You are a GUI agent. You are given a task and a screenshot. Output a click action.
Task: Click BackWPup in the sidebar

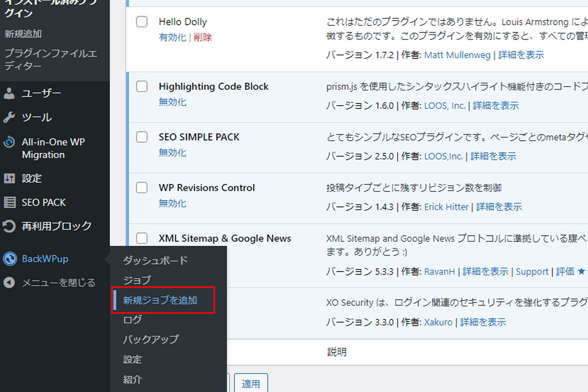click(45, 259)
